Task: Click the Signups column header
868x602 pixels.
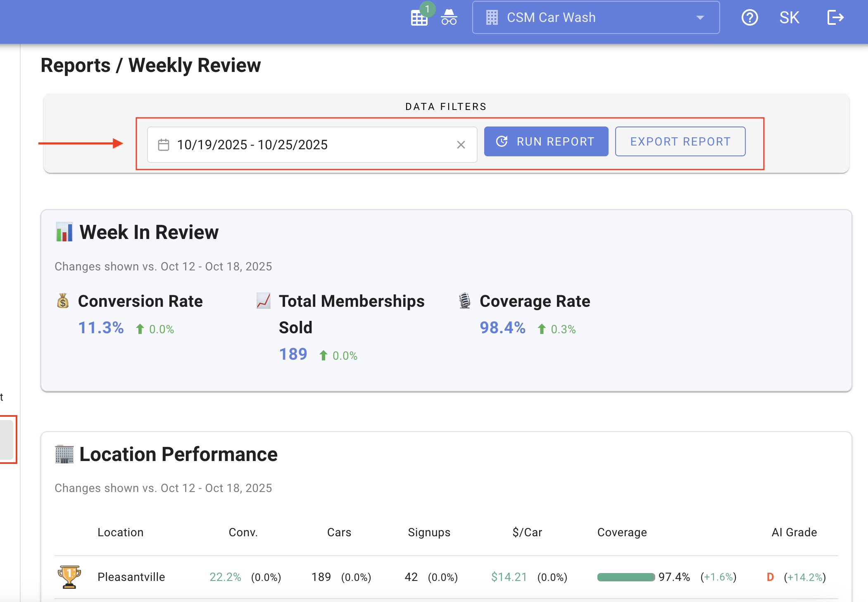Action: click(429, 533)
